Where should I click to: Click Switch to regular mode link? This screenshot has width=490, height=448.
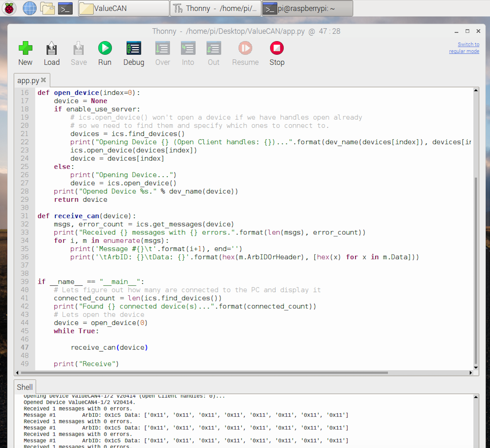pyautogui.click(x=464, y=48)
